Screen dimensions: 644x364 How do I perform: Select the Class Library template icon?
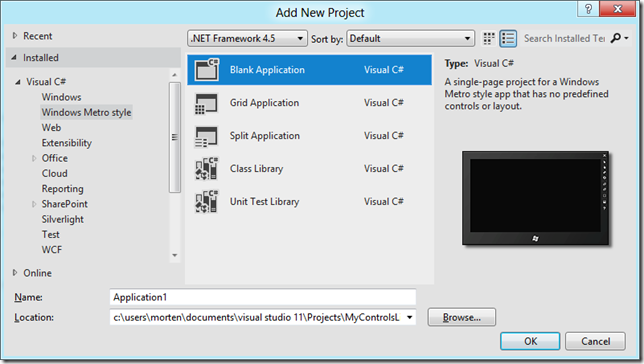click(x=207, y=168)
